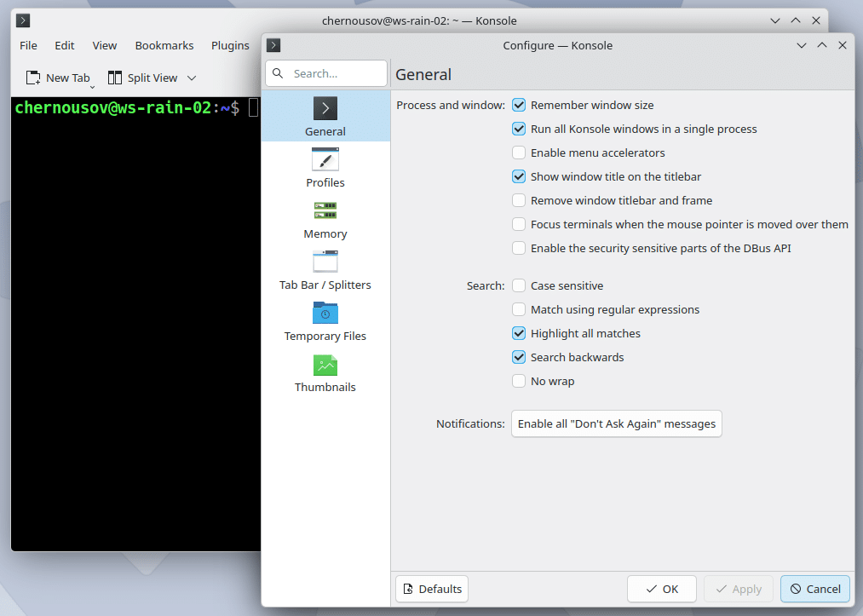Open the Memory settings page icon
Image resolution: width=863 pixels, height=616 pixels.
tap(325, 210)
